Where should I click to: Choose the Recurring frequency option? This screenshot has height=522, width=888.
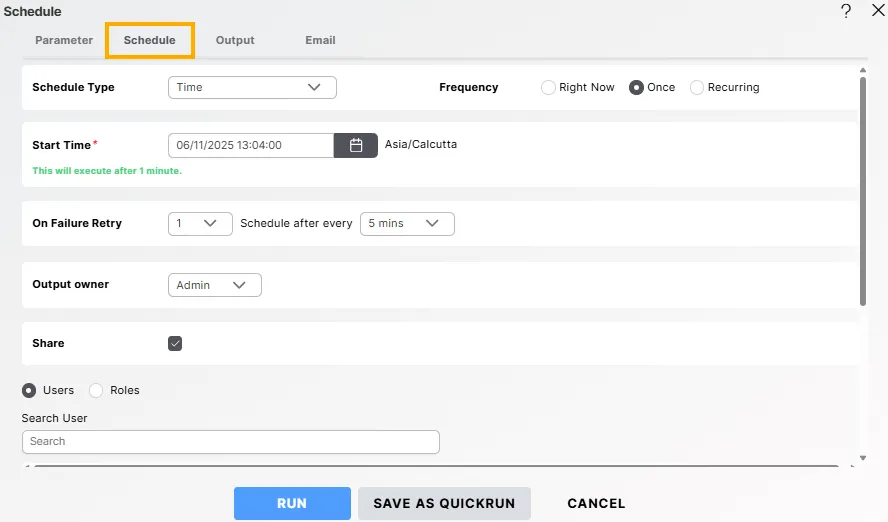[x=697, y=88]
